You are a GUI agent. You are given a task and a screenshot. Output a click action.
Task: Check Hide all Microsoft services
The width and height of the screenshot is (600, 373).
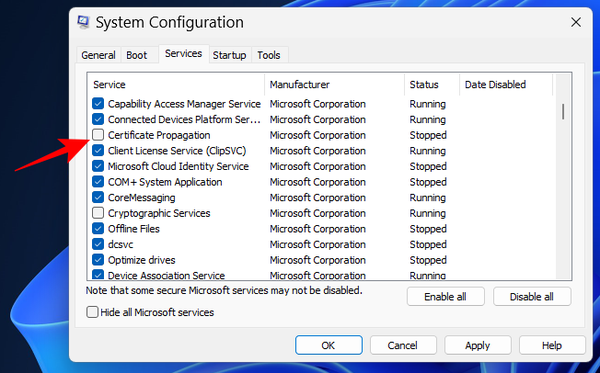point(92,312)
